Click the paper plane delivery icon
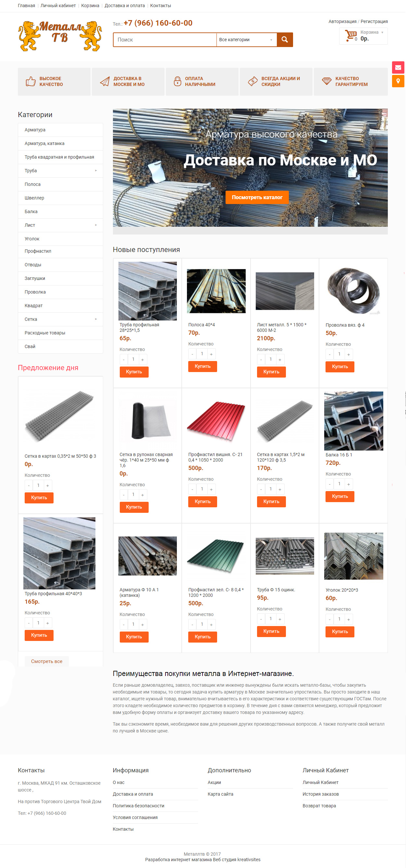 [x=105, y=81]
